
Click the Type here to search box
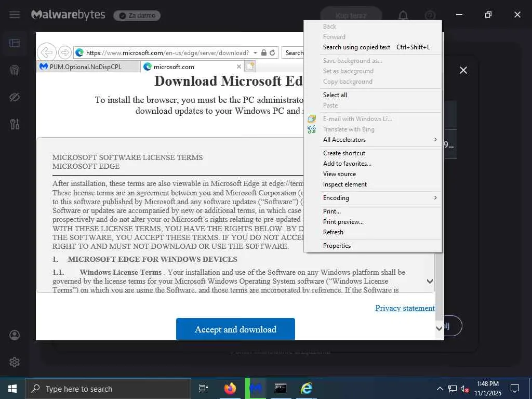tap(108, 389)
